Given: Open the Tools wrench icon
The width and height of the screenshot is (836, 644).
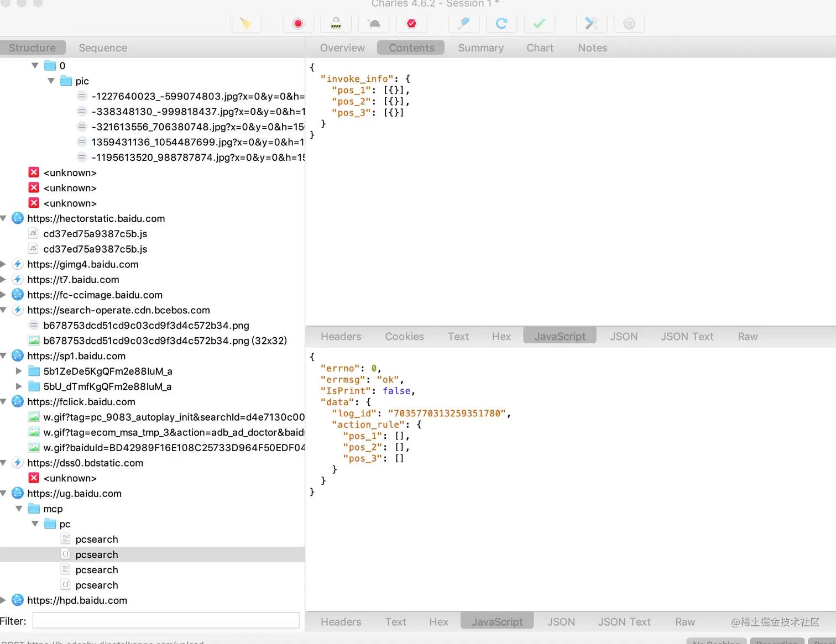Looking at the screenshot, I should point(592,24).
